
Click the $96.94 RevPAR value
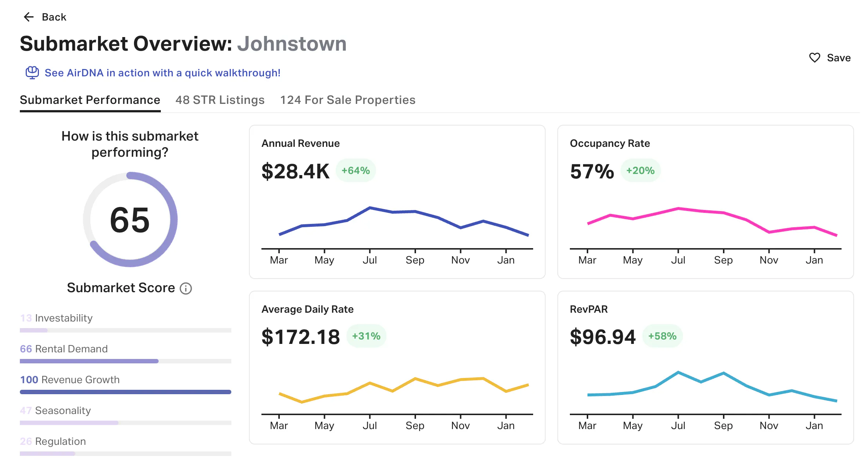(603, 337)
